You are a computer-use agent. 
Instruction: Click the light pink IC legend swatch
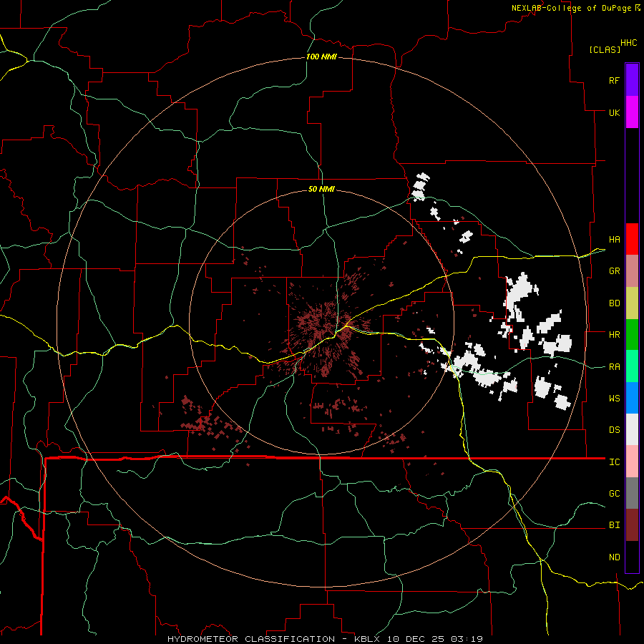click(x=632, y=462)
